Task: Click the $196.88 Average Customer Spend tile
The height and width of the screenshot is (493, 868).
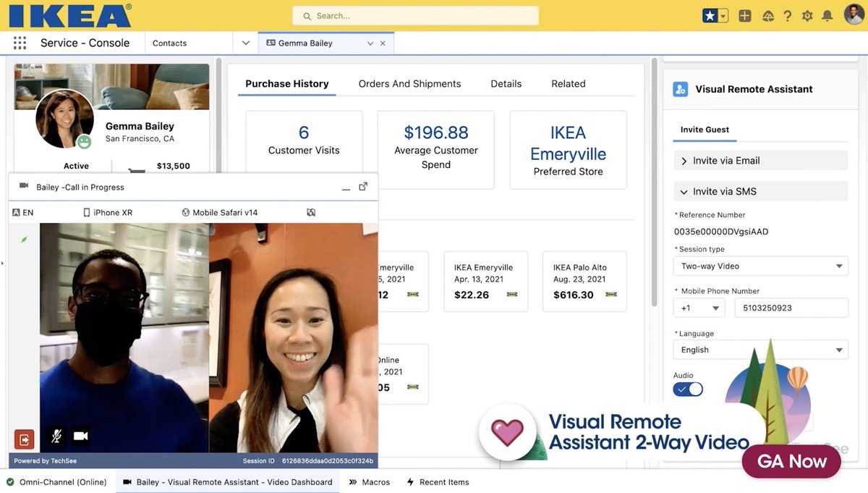Action: [436, 150]
